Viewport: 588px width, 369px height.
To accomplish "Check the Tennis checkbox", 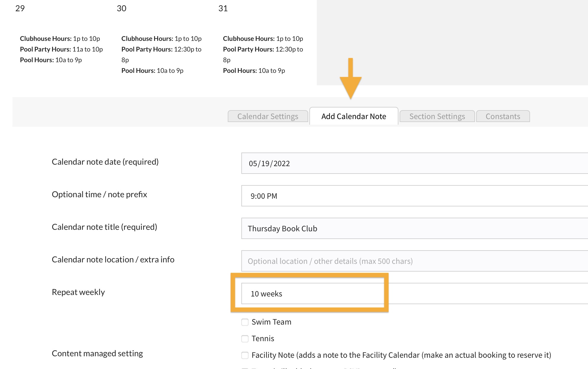I will click(245, 339).
